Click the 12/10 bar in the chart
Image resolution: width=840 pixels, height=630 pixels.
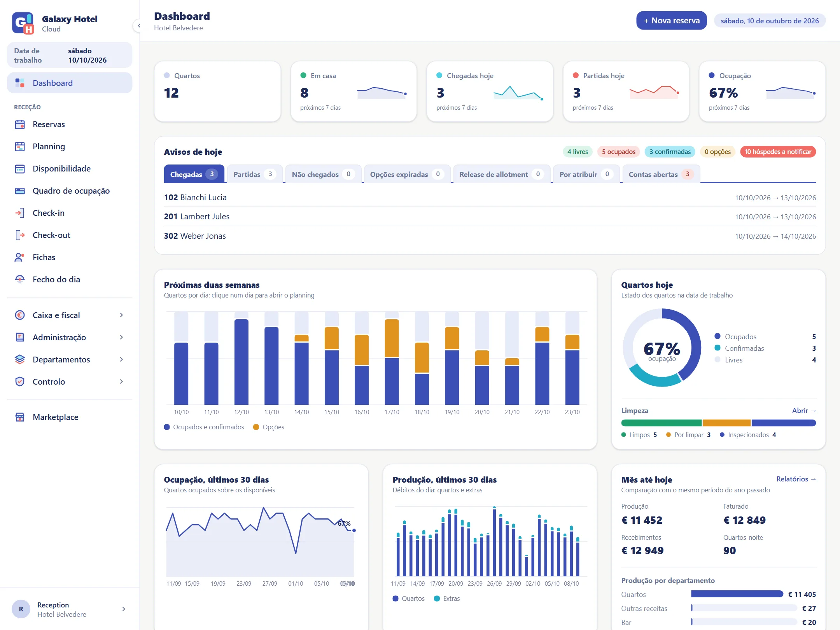click(x=241, y=362)
